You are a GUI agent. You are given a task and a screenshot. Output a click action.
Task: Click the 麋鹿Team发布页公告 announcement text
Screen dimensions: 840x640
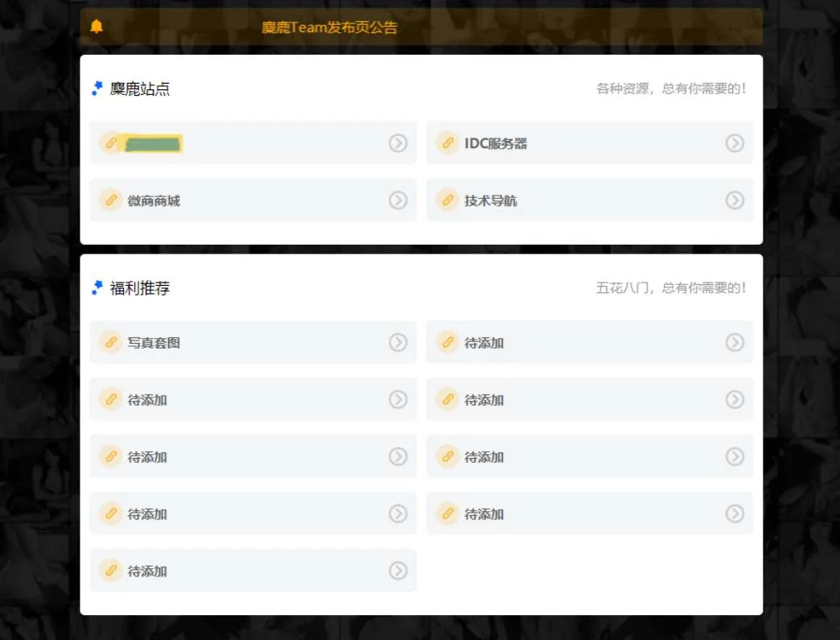330,27
